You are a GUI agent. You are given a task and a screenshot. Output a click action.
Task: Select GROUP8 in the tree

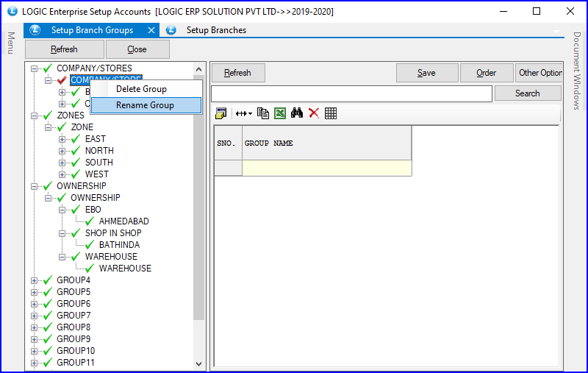(73, 327)
